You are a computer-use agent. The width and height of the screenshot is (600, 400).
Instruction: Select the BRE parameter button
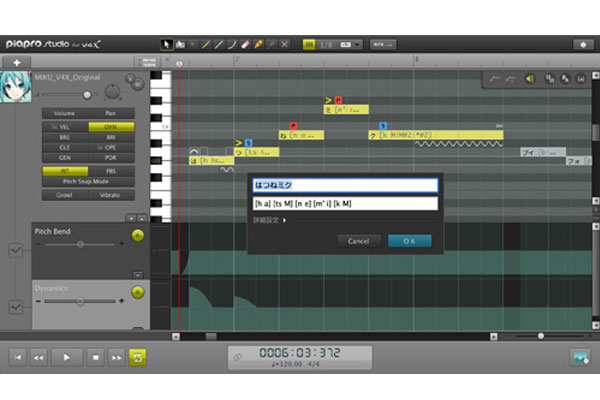tap(65, 137)
